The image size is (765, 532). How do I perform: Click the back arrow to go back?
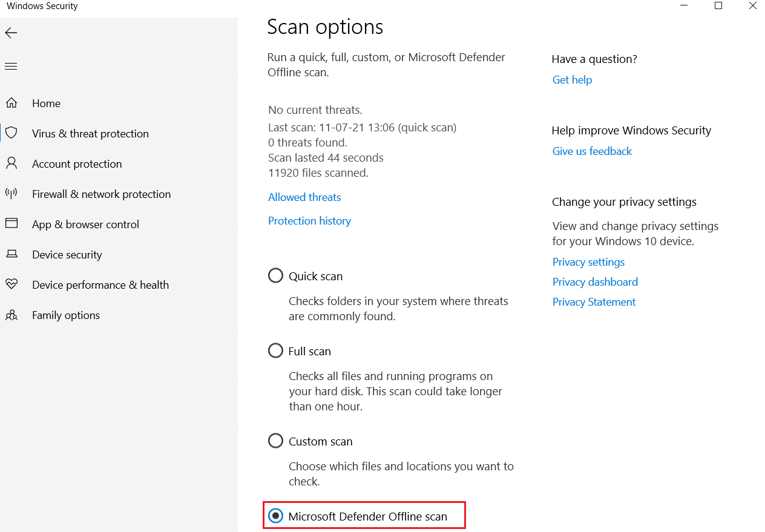pos(11,33)
